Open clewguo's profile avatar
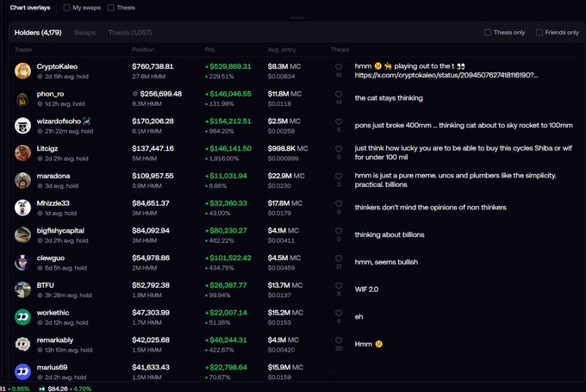The image size is (586, 392). click(22, 262)
